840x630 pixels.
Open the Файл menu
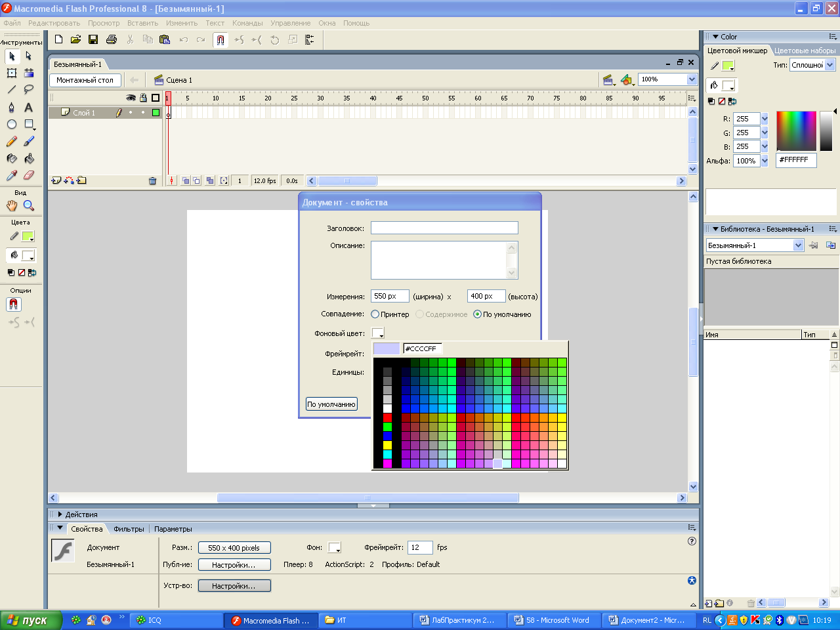click(12, 23)
